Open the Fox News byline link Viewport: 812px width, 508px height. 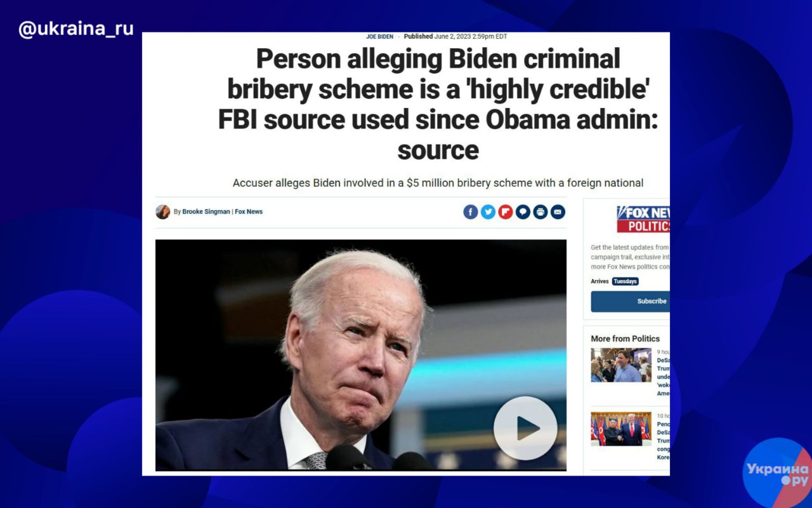tap(249, 212)
